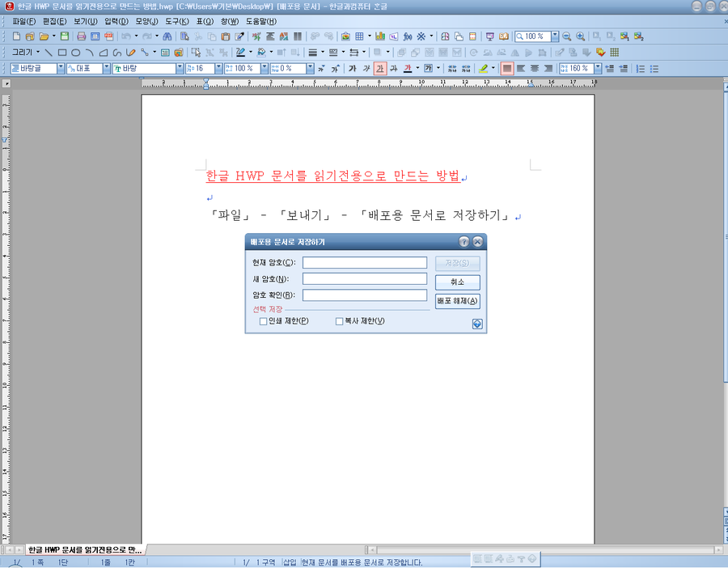The height and width of the screenshot is (568, 728).
Task: Open the 100 % character width dropdown
Action: [x=265, y=69]
